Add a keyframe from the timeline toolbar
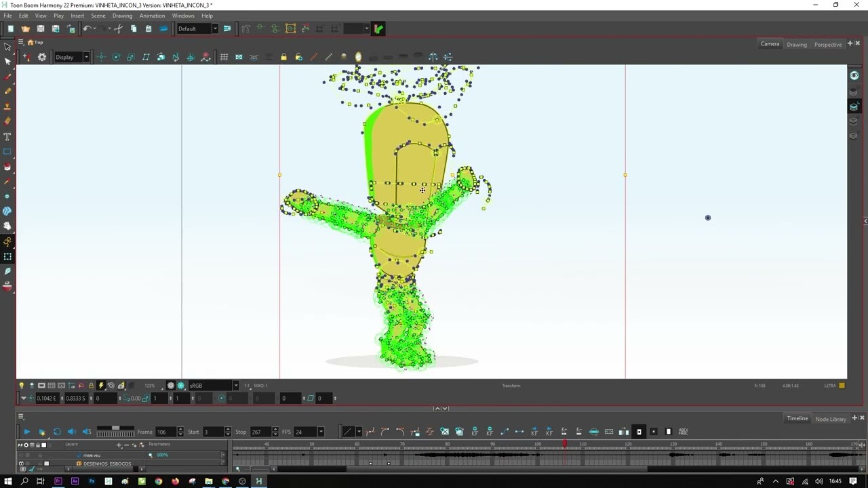Screen dimensions: 868x488 [475, 432]
